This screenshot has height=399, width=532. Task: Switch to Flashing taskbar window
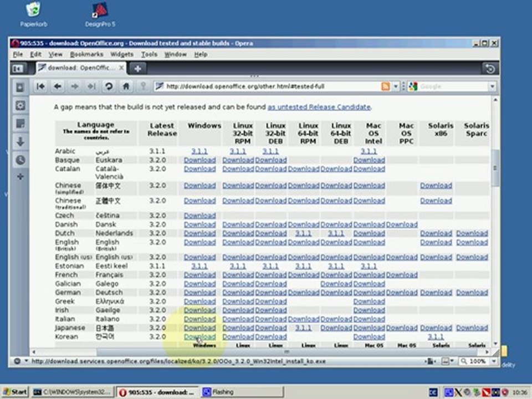click(242, 392)
